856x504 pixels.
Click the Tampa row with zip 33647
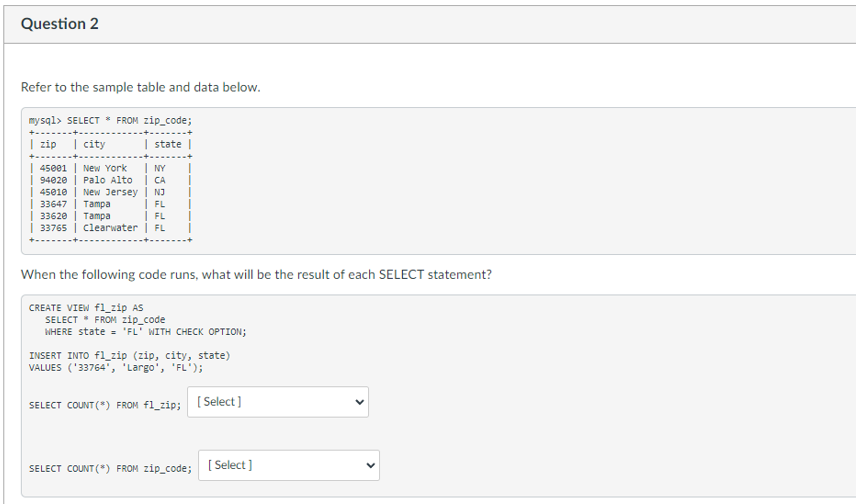pyautogui.click(x=110, y=204)
